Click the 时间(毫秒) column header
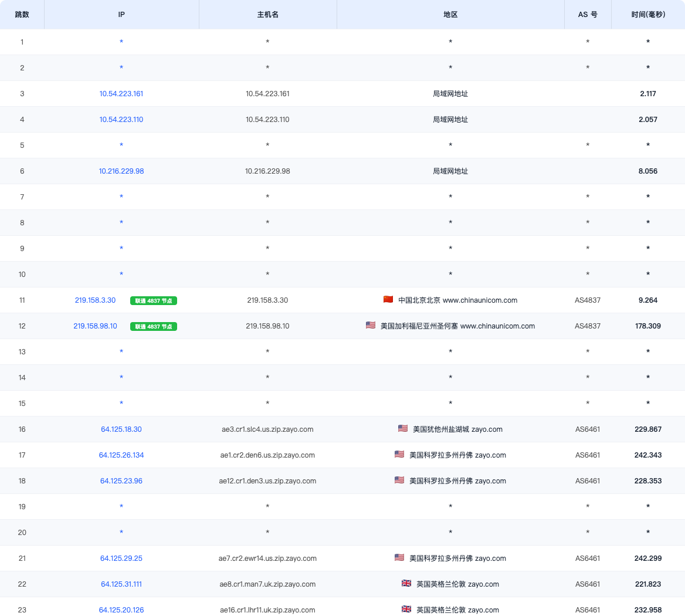685x616 pixels. 648,15
